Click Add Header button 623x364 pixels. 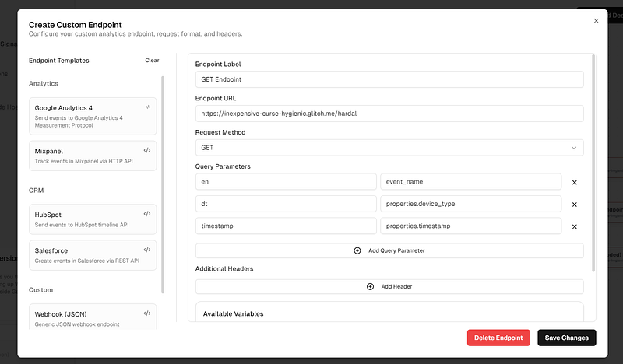(389, 286)
